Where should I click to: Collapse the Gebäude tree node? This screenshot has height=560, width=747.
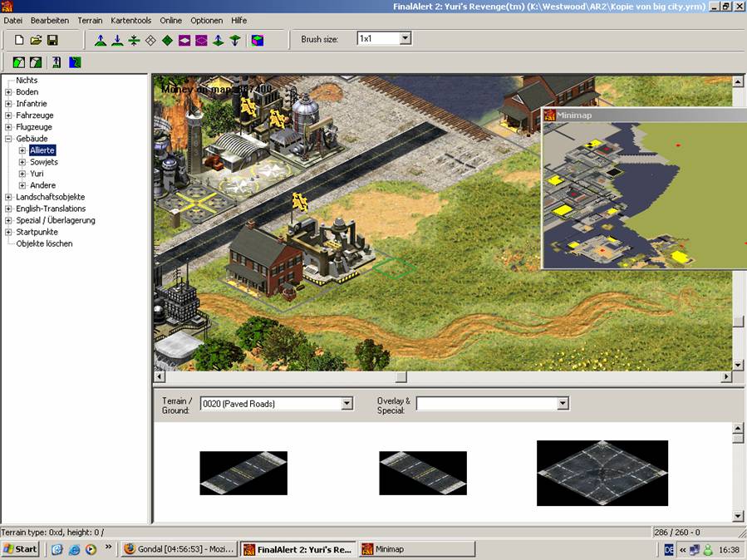click(9, 139)
